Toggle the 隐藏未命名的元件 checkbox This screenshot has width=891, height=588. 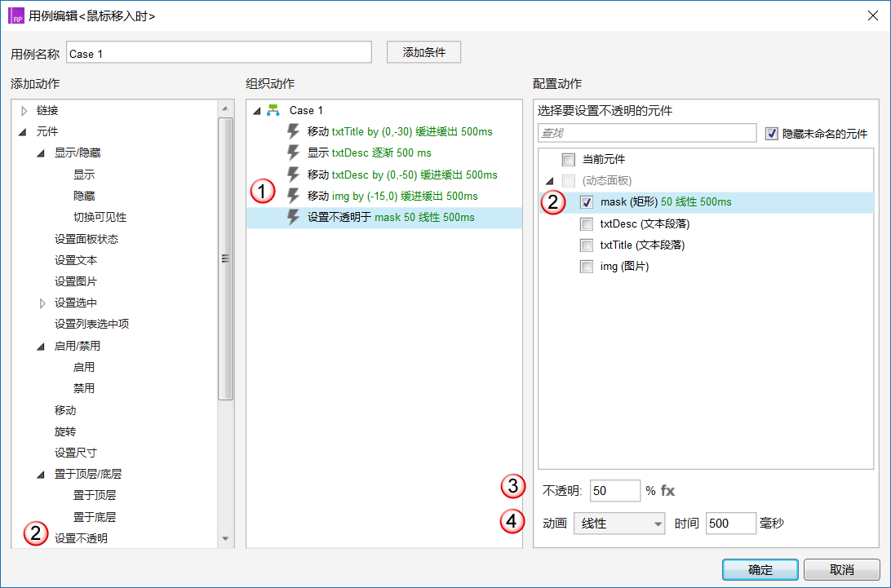[x=771, y=134]
